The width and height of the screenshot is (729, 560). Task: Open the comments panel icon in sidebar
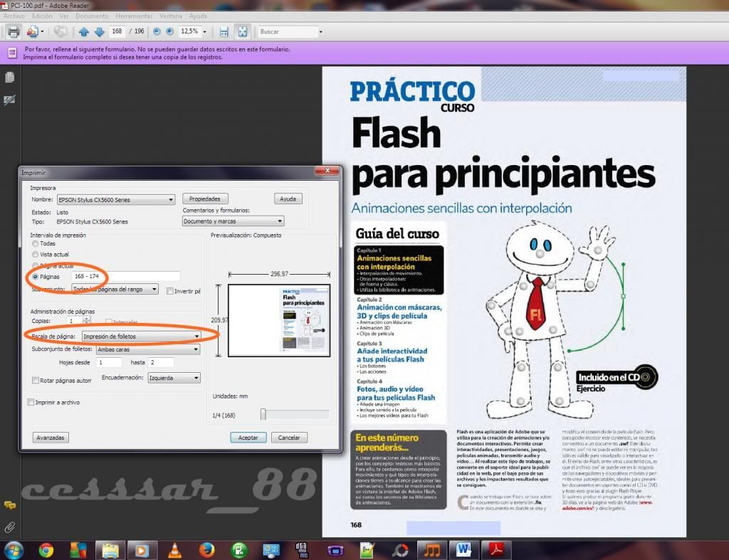9,505
